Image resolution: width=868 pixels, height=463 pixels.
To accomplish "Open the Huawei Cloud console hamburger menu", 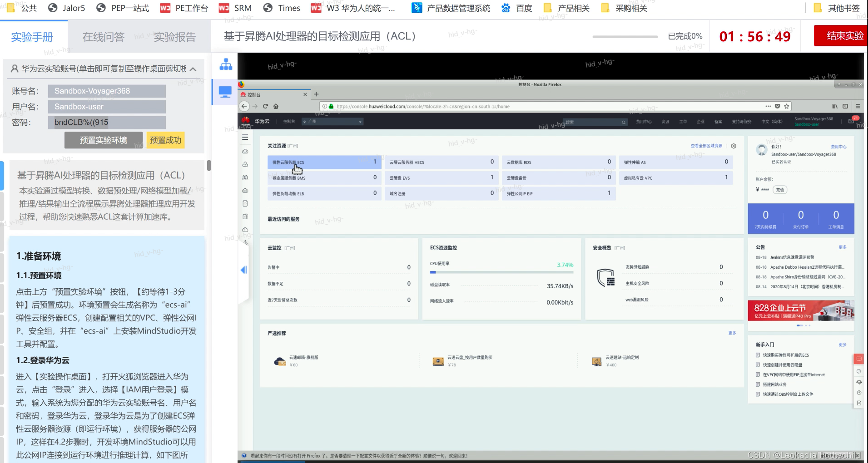I will [x=245, y=137].
